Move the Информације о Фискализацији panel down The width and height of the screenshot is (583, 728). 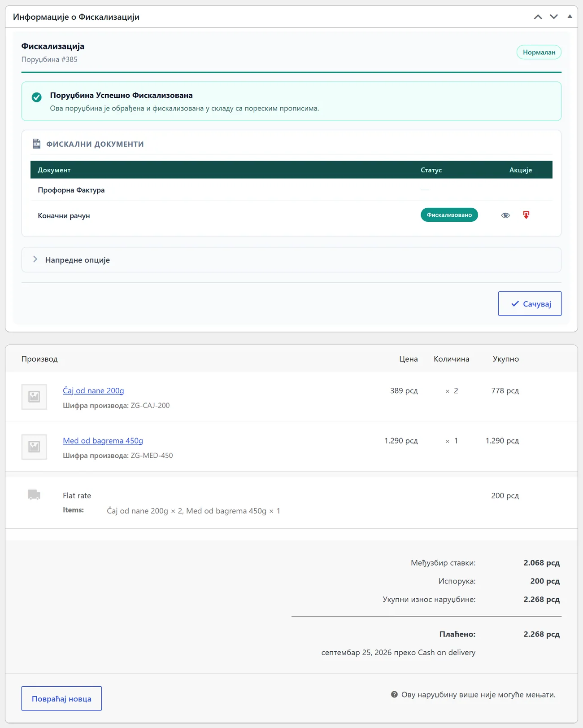click(x=554, y=17)
